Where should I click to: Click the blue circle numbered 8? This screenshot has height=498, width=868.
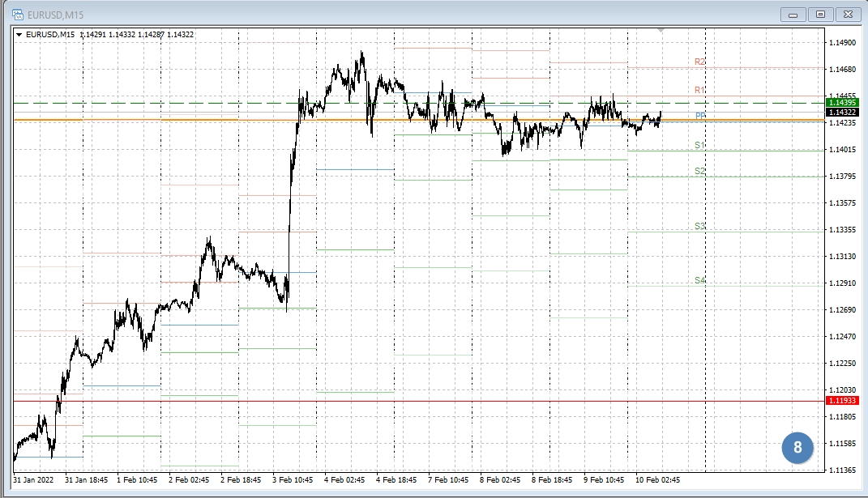point(797,447)
